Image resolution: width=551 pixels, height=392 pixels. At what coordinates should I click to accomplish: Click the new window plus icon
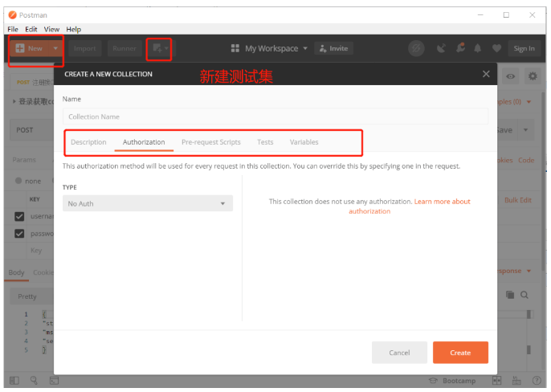[157, 48]
